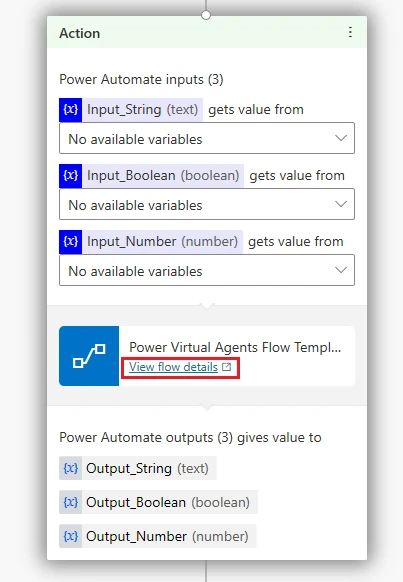Screen dimensions: 403x582
Task: Expand the Input_Number variable dropdown
Action: 207,270
